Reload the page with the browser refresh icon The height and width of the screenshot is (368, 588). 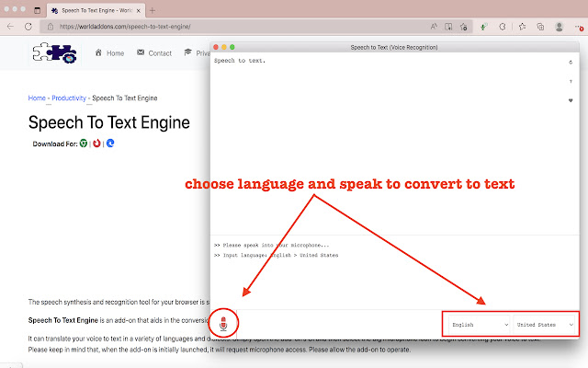28,27
